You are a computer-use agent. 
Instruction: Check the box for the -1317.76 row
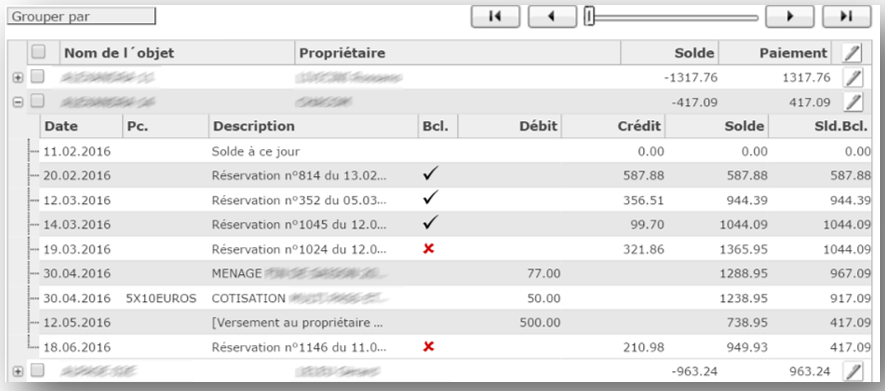[37, 76]
